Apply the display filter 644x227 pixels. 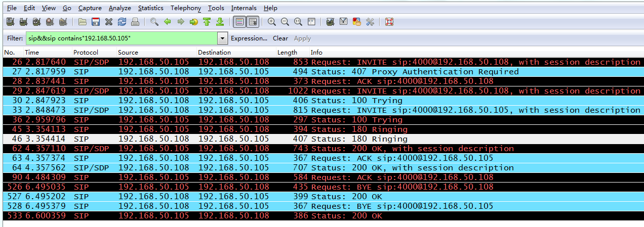303,38
